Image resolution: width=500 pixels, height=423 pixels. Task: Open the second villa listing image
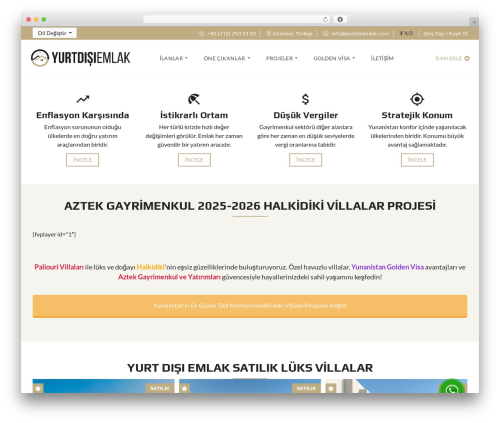pos(250,386)
